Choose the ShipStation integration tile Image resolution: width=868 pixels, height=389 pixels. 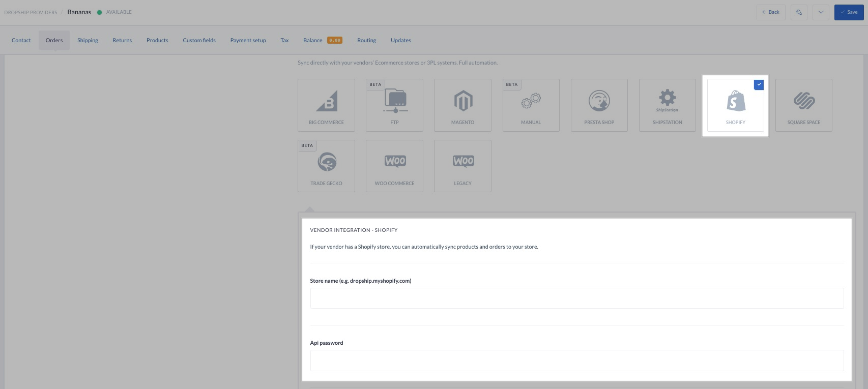[x=667, y=105]
